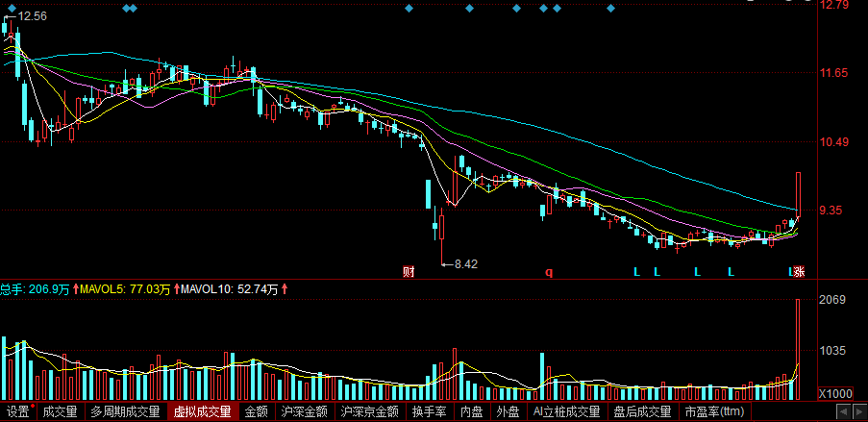Click the MAVOL10: 52.74万 readout
Viewport: 868px width, 422px height.
click(229, 289)
